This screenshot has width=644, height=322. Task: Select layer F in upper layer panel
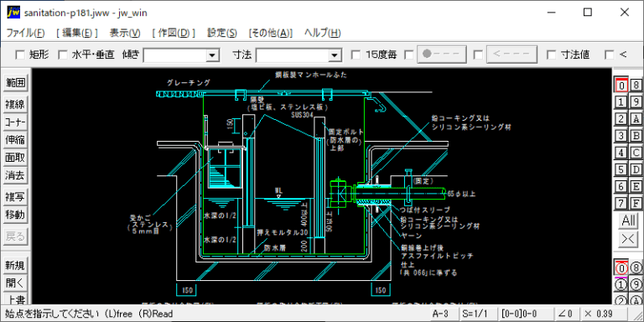[x=636, y=203]
